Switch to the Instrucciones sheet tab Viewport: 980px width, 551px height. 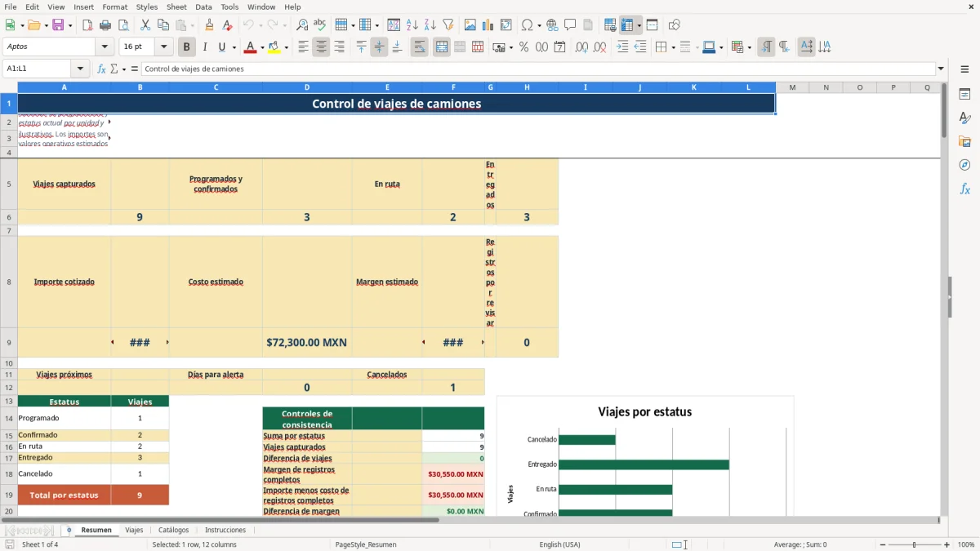[225, 530]
